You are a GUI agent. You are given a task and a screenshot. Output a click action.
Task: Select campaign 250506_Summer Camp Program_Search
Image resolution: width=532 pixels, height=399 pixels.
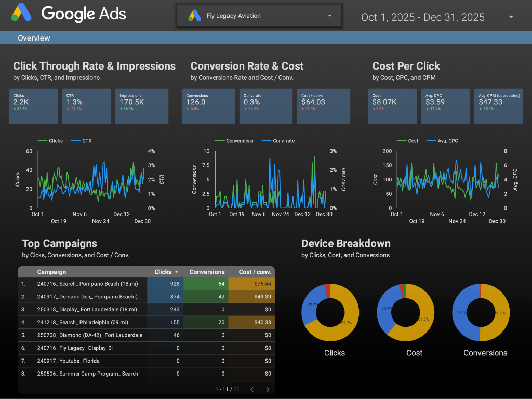point(87,374)
